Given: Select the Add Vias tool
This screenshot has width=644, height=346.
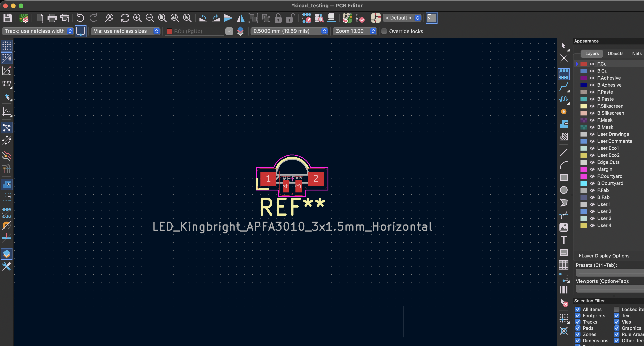Looking at the screenshot, I should [x=564, y=112].
